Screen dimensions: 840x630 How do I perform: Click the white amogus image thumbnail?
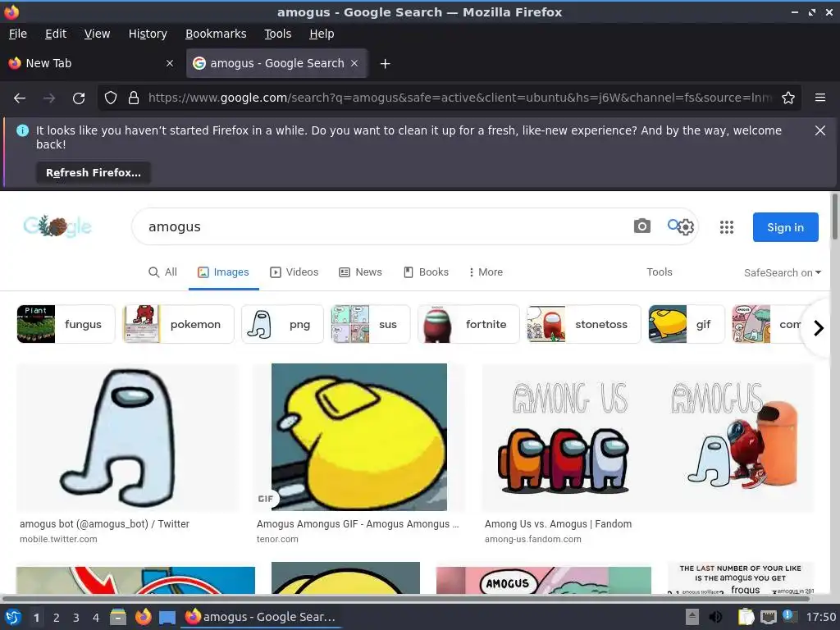pos(127,437)
